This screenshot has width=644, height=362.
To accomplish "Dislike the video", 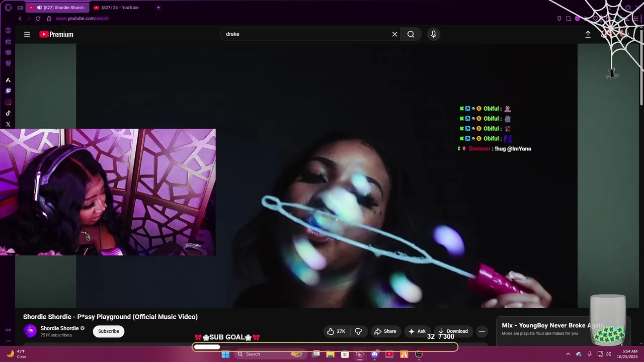I will click(x=359, y=331).
